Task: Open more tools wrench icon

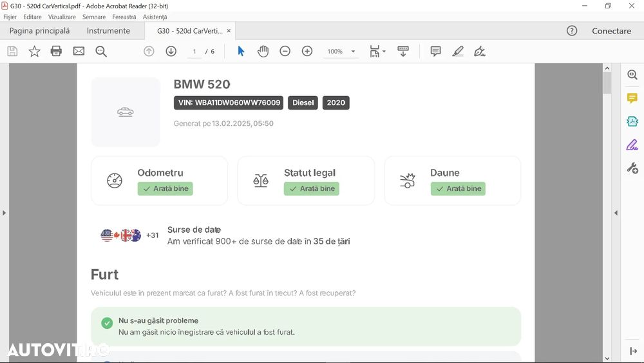Action: point(632,168)
